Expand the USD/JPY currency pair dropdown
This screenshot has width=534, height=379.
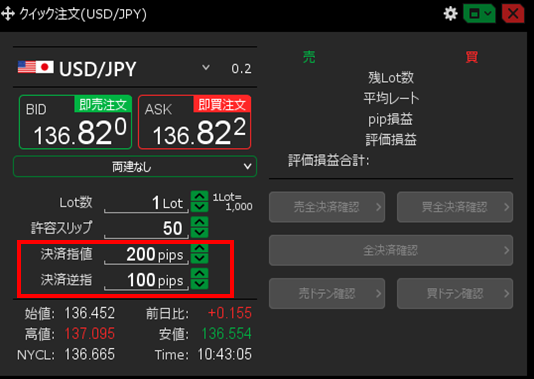[x=206, y=67]
